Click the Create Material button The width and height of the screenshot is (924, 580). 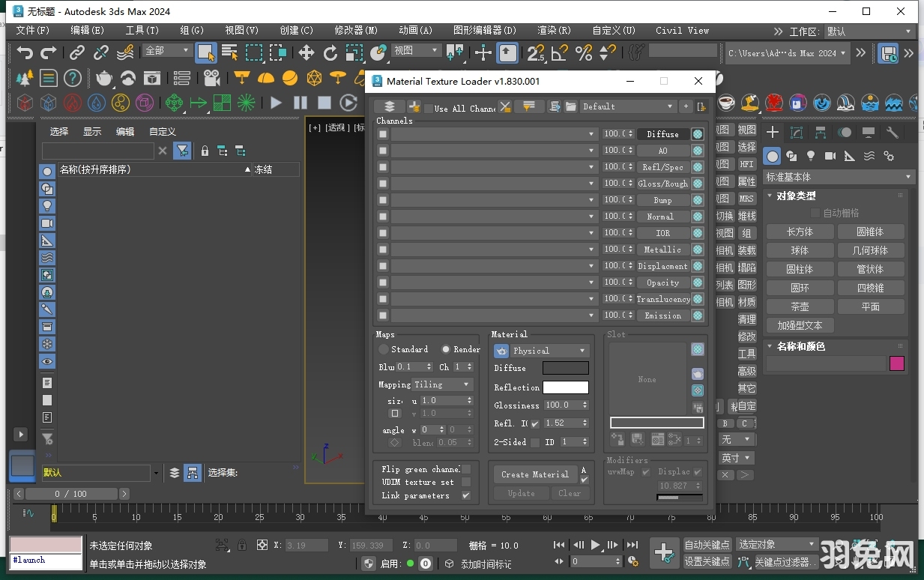[x=535, y=474]
